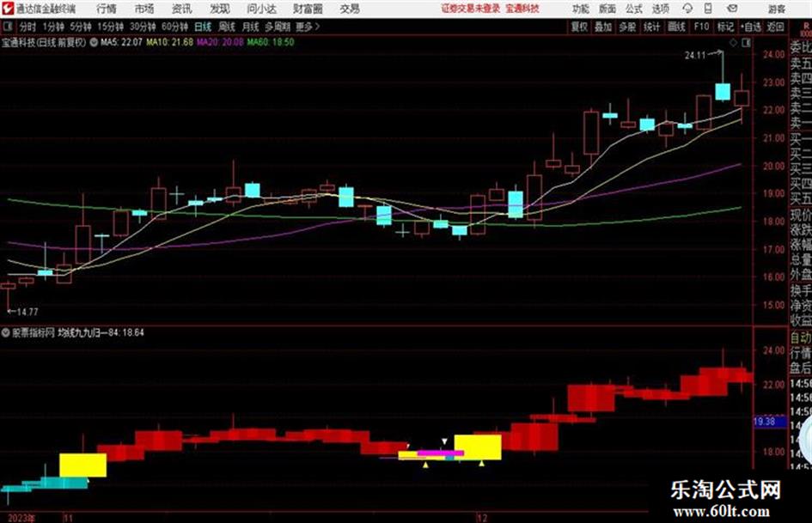Add stock via 自选 button
Screen dimensions: 812x523
click(x=750, y=27)
